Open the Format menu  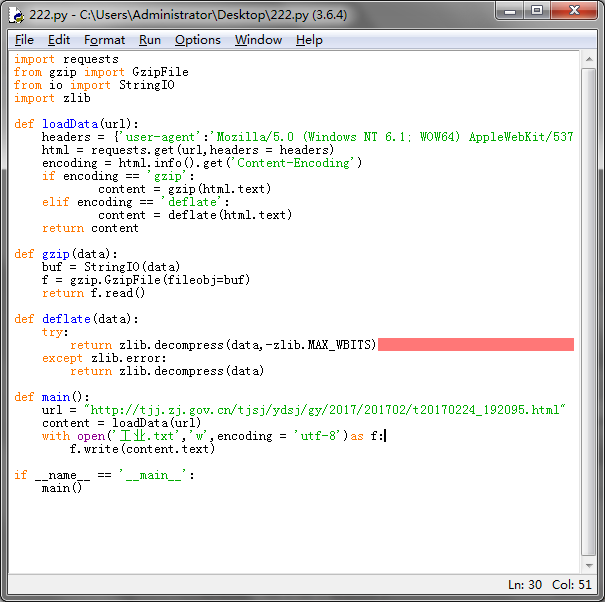104,40
